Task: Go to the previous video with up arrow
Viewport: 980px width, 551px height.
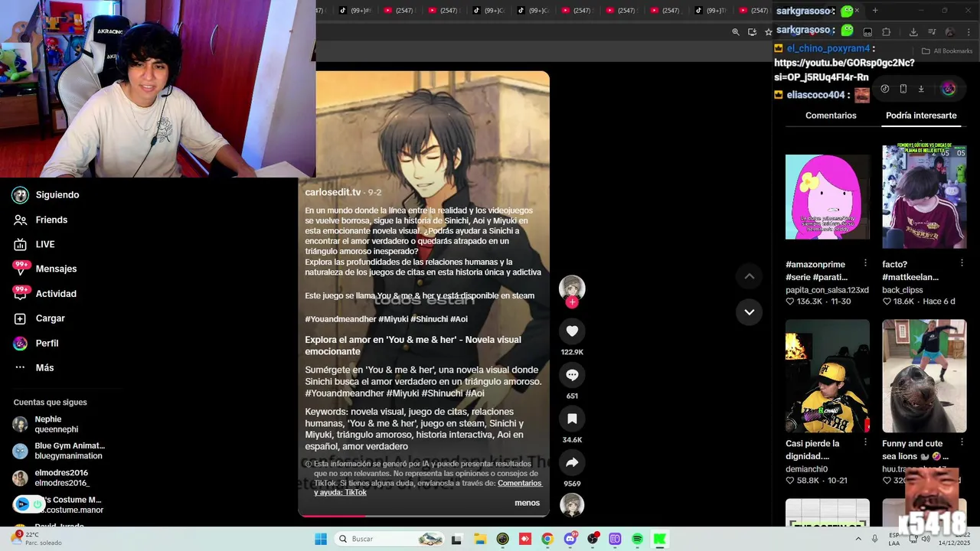Action: 750,276
